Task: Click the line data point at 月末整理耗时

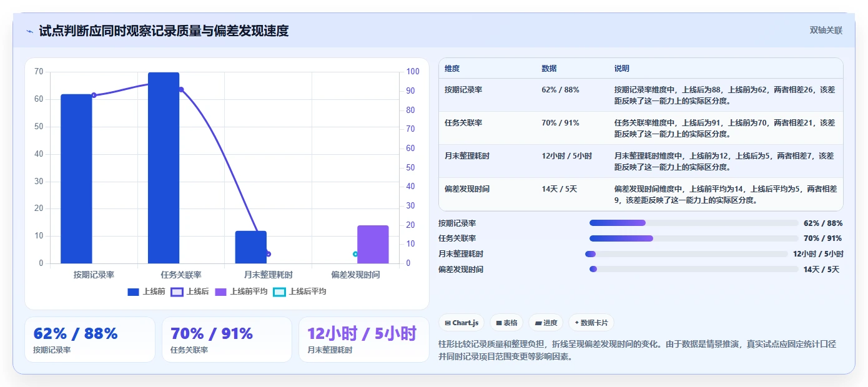Action: (269, 254)
